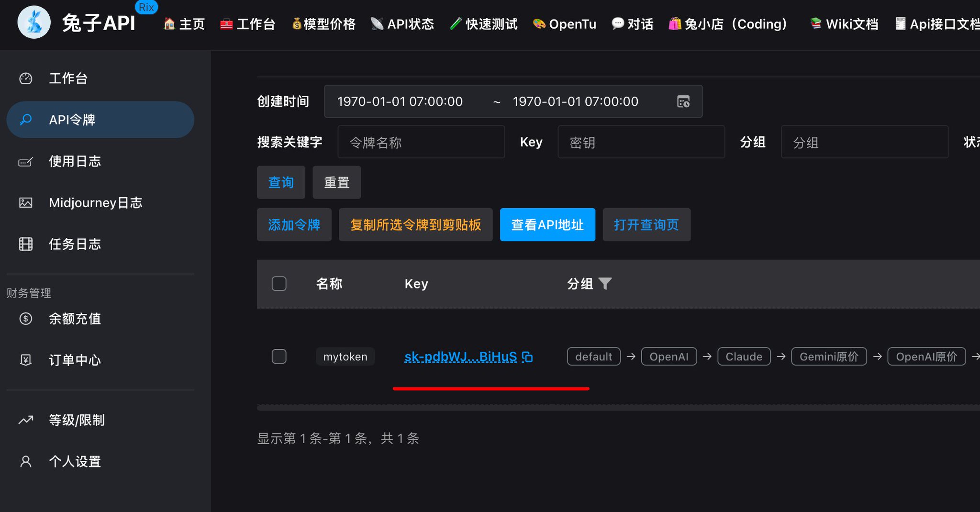Viewport: 980px width, 512px height.
Task: Click the default group tag
Action: point(594,356)
